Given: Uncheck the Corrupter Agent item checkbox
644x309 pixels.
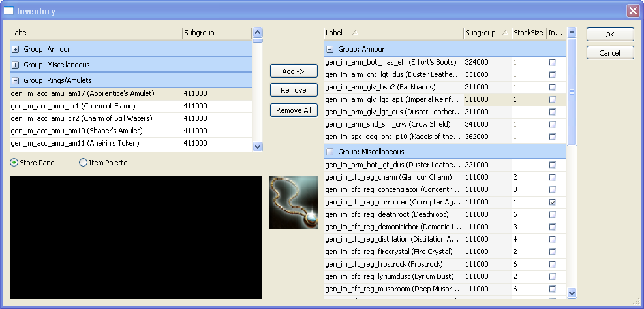Looking at the screenshot, I should point(553,203).
